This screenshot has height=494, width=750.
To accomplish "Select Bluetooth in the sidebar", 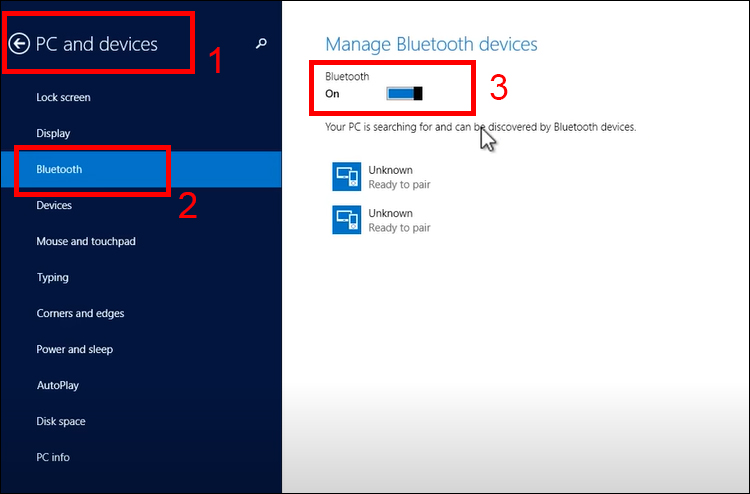I will point(141,169).
